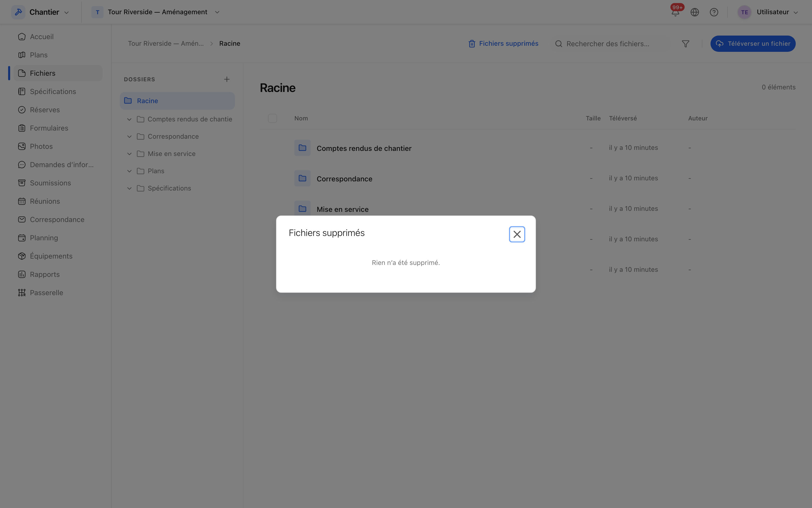Open the Utilisateur account menu

click(x=768, y=12)
